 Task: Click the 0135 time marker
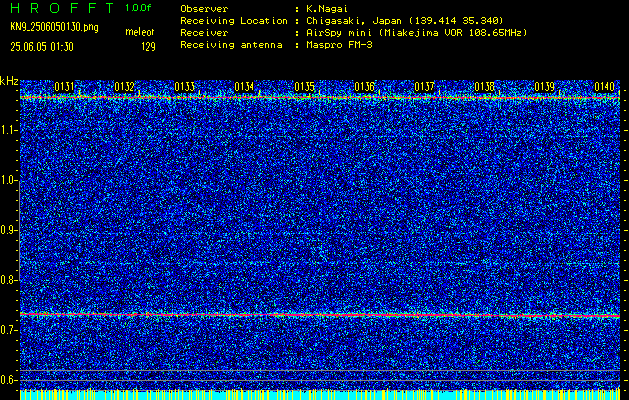click(x=304, y=86)
